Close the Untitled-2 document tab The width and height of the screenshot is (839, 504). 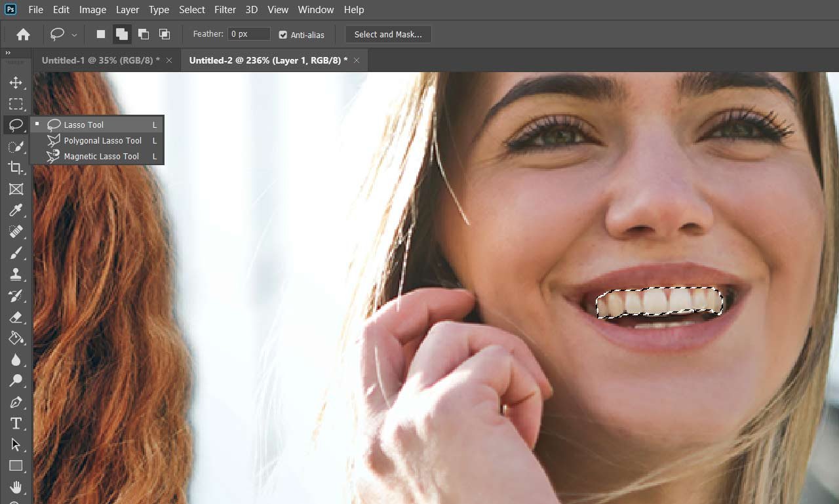(x=357, y=60)
